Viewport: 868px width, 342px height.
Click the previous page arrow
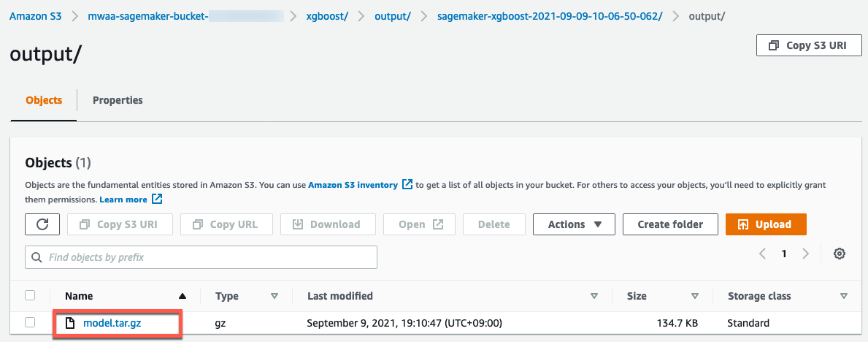pos(762,254)
